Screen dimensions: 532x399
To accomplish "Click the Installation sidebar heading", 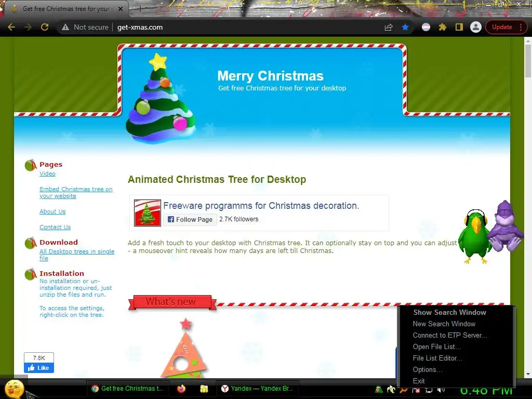I will point(62,273).
